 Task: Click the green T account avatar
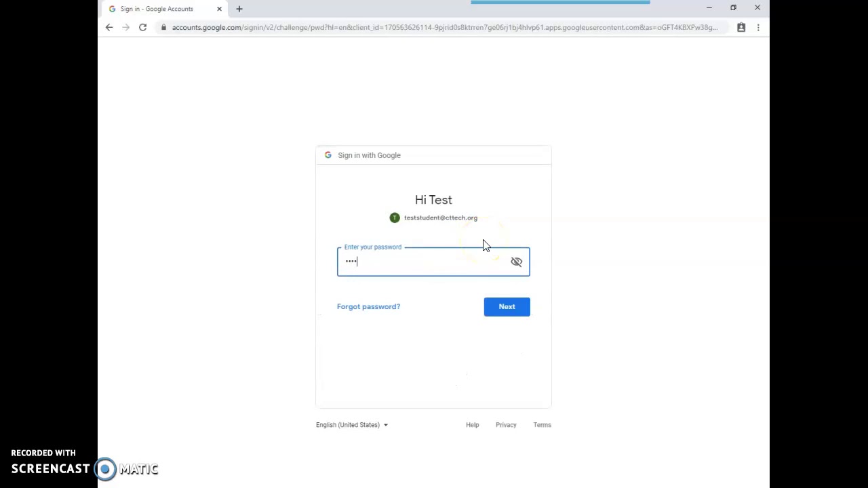tap(395, 218)
